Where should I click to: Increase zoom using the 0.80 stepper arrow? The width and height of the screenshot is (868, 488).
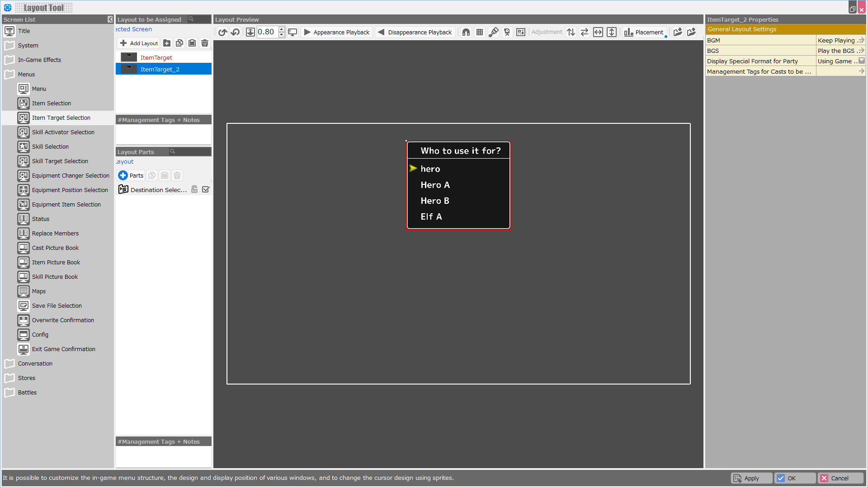[281, 29]
